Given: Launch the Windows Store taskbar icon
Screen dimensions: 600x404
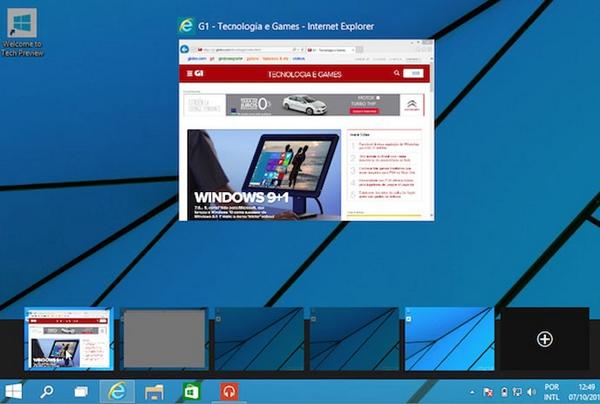Looking at the screenshot, I should [x=191, y=391].
